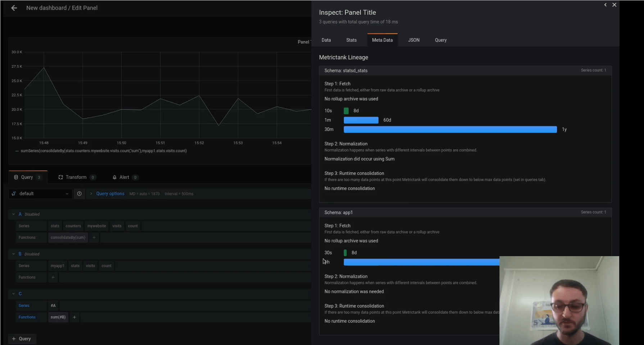The height and width of the screenshot is (345, 644).
Task: Collapse query C row
Action: coord(14,294)
